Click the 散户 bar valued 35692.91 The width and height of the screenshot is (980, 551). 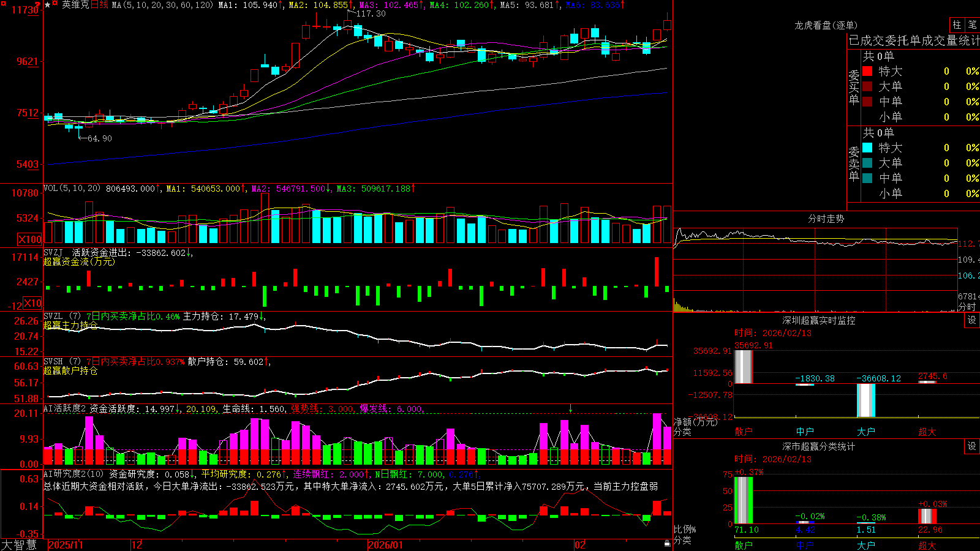744,367
